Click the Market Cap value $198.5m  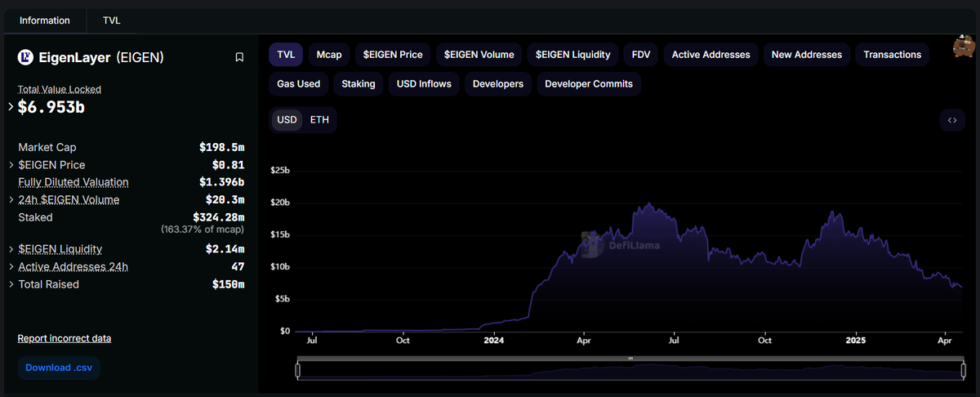(x=222, y=147)
